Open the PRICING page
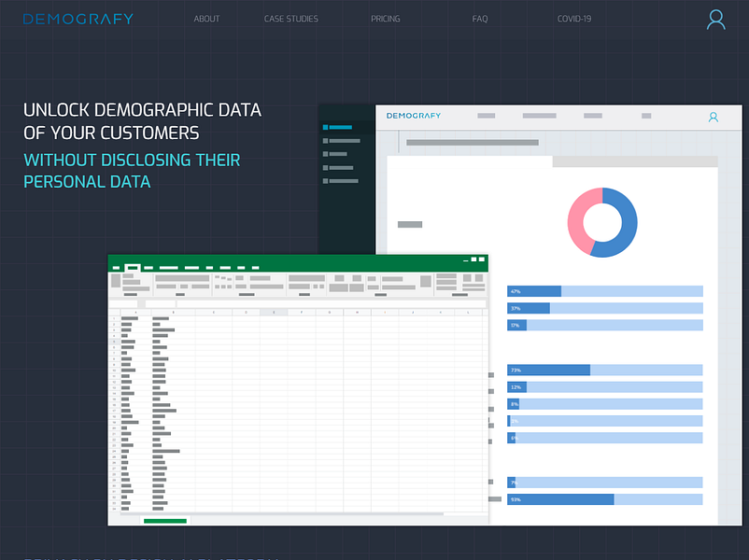The image size is (749, 560). coord(386,19)
